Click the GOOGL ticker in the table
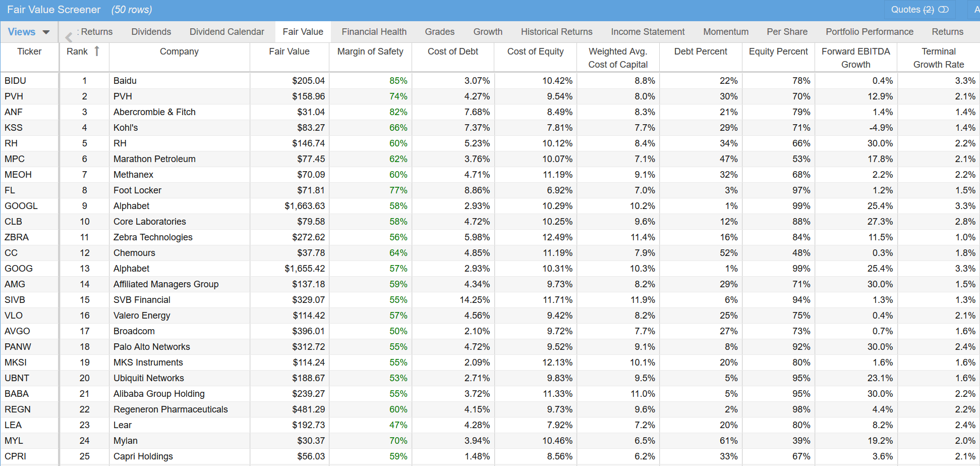Screen dimensions: 980x466 21,206
